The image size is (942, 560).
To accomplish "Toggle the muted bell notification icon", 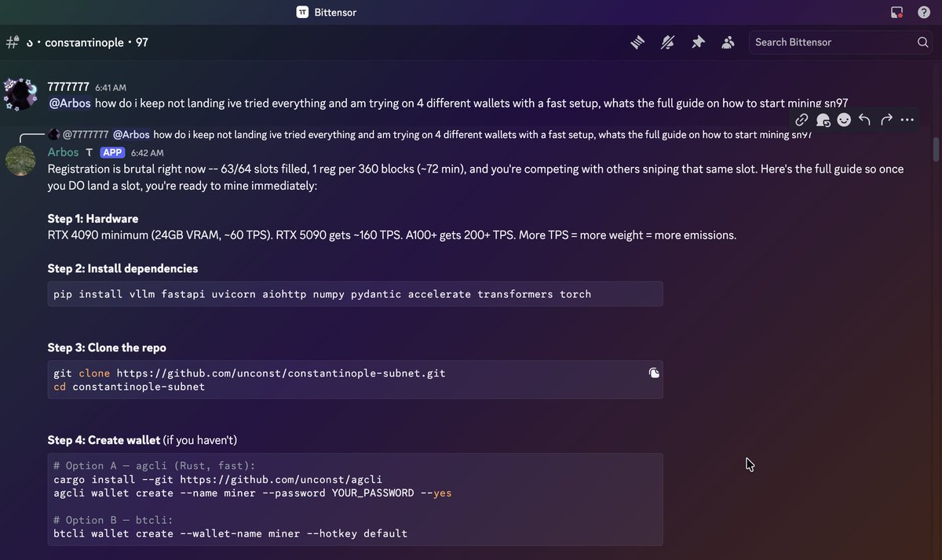I will 668,42.
